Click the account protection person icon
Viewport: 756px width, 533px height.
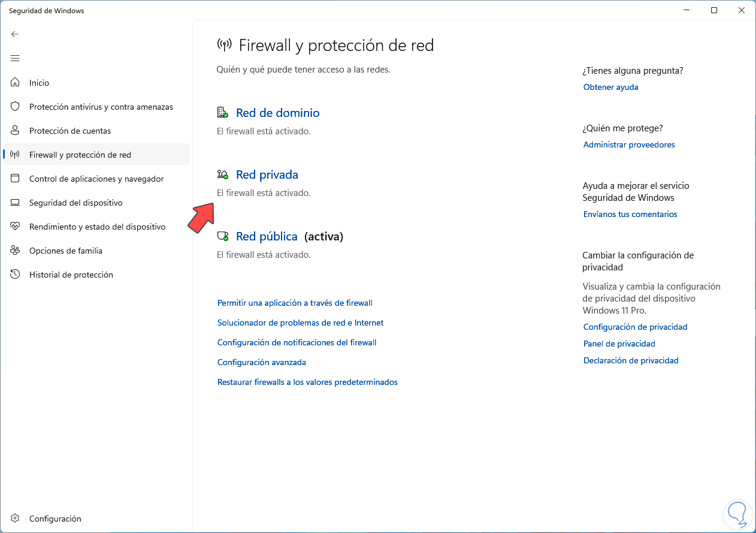click(x=16, y=131)
